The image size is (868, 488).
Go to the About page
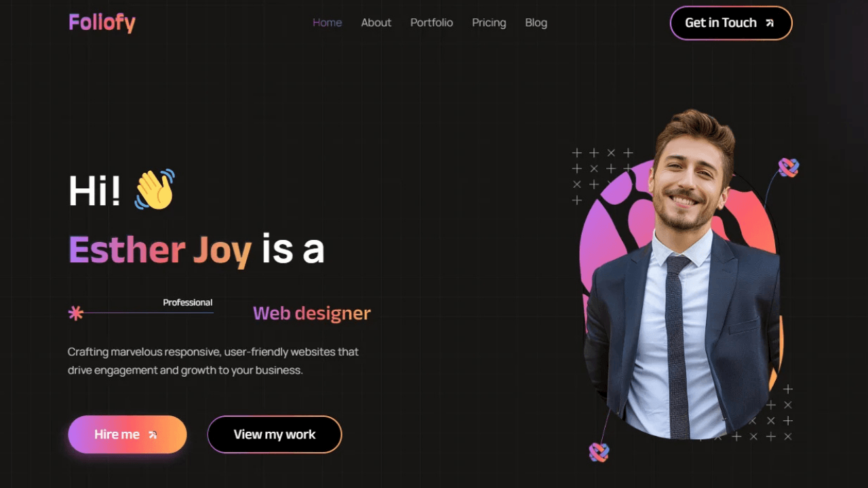376,22
